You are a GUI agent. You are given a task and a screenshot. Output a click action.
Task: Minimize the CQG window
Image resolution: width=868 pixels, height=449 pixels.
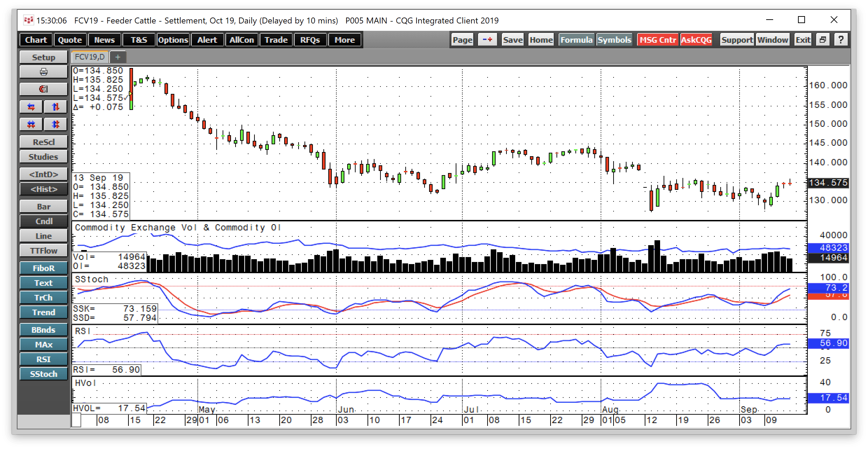click(x=769, y=20)
